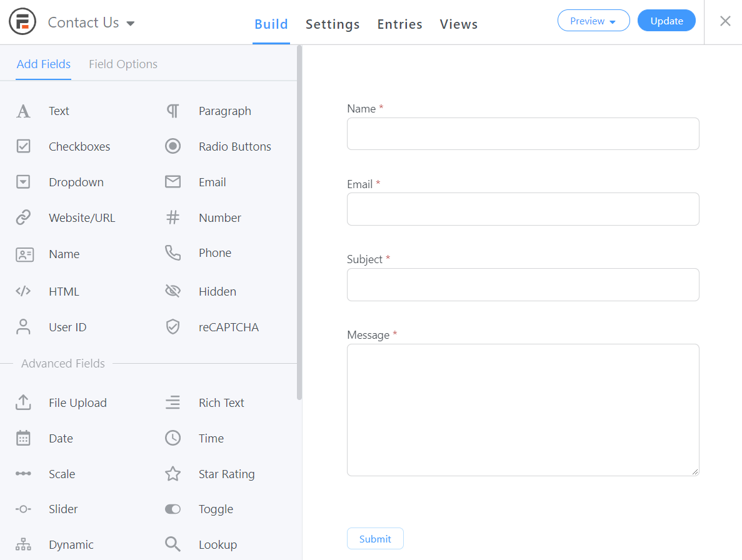Click the Toggle field option

(x=216, y=509)
